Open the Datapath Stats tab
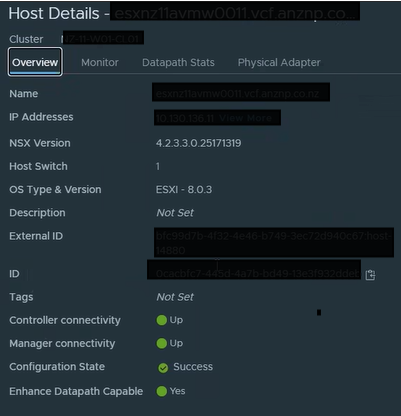The width and height of the screenshot is (401, 416). (x=178, y=62)
